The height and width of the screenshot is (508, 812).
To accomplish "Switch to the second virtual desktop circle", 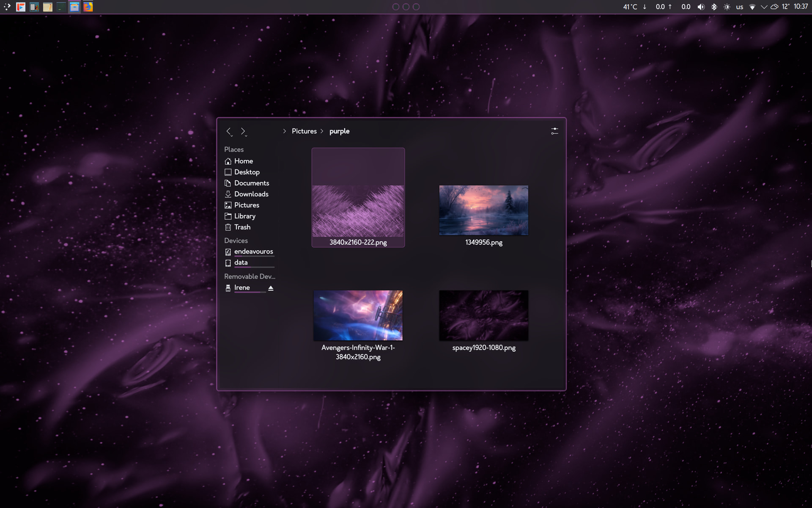I will point(406,7).
